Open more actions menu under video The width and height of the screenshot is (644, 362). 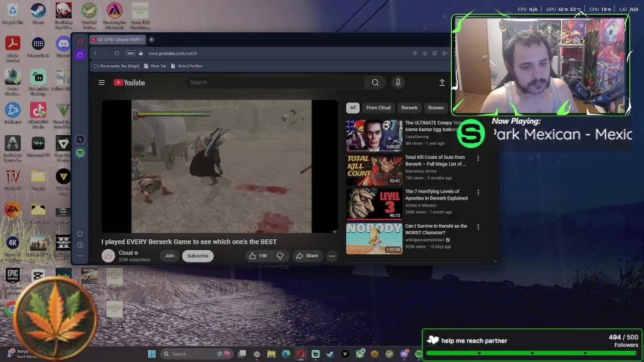(x=332, y=256)
